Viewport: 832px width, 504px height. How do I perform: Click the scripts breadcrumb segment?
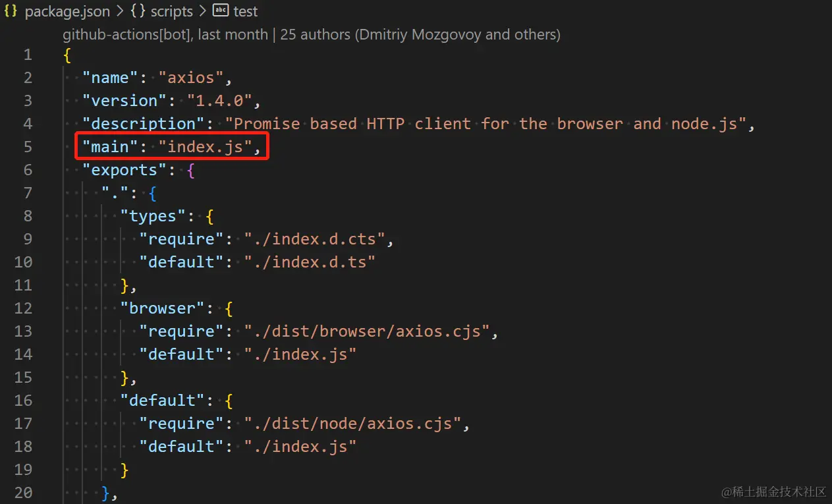coord(171,12)
